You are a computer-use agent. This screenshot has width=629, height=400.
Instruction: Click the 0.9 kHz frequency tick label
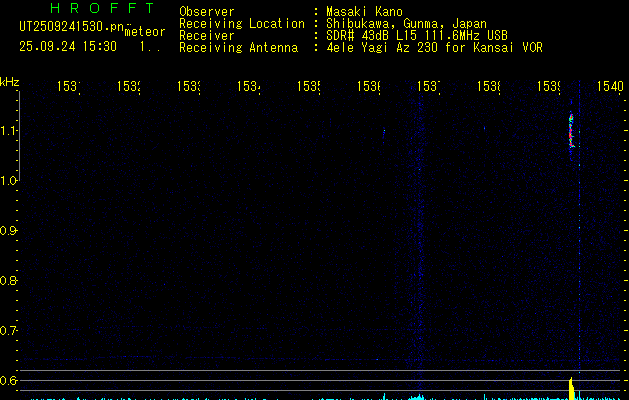[8, 231]
